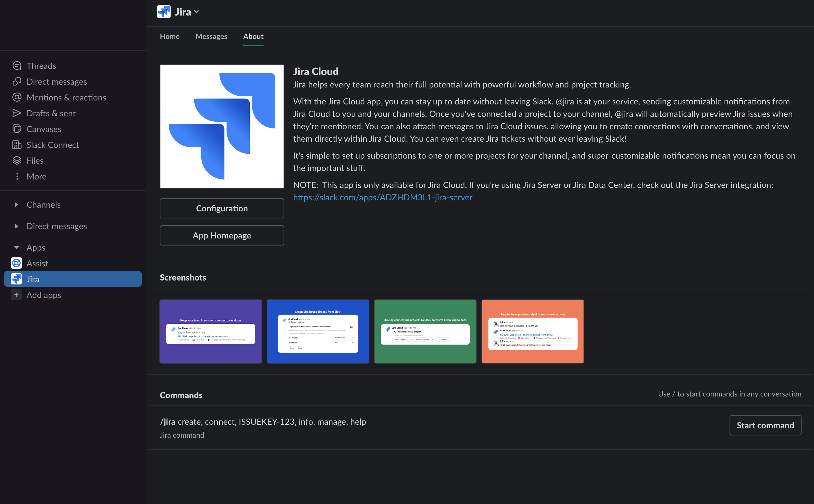
Task: Open Drafts & sent
Action: point(51,113)
